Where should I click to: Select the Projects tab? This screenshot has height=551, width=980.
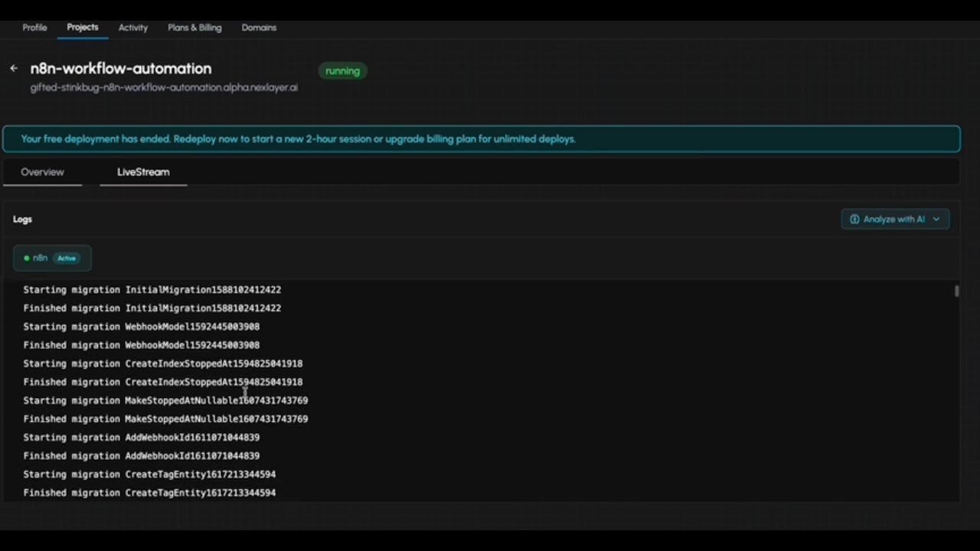pyautogui.click(x=82, y=28)
